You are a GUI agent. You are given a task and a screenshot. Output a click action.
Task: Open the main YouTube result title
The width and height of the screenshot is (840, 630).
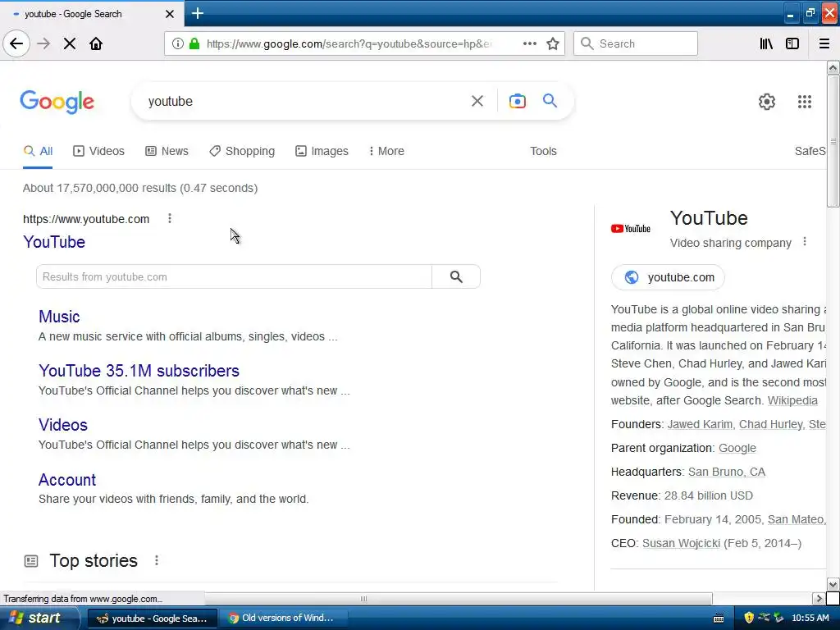(x=54, y=242)
